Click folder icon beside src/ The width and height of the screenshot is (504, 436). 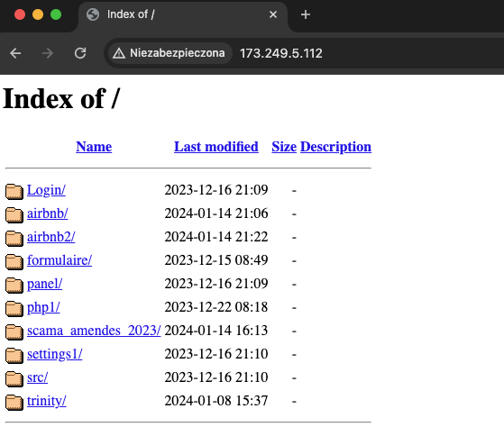click(x=14, y=379)
